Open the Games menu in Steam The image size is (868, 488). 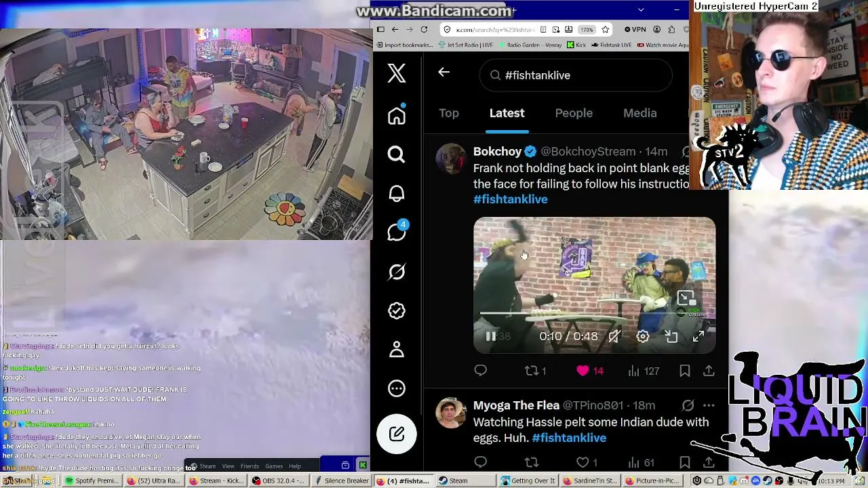[274, 466]
